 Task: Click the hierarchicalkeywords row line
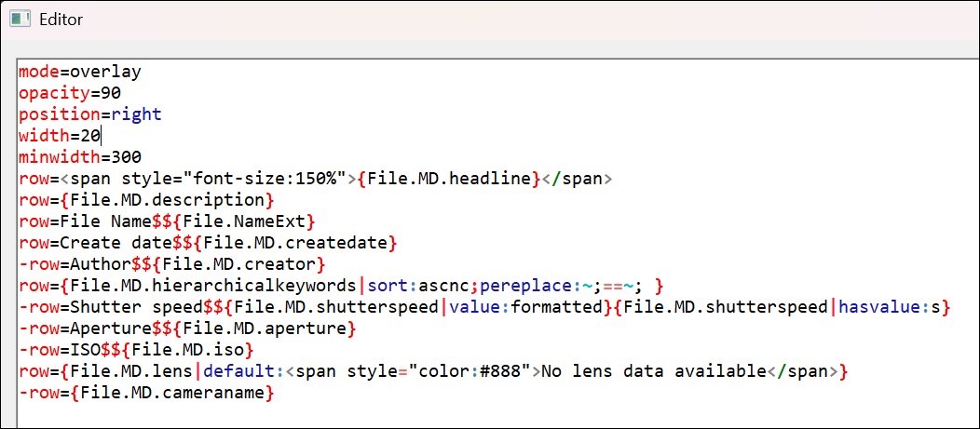pos(341,286)
